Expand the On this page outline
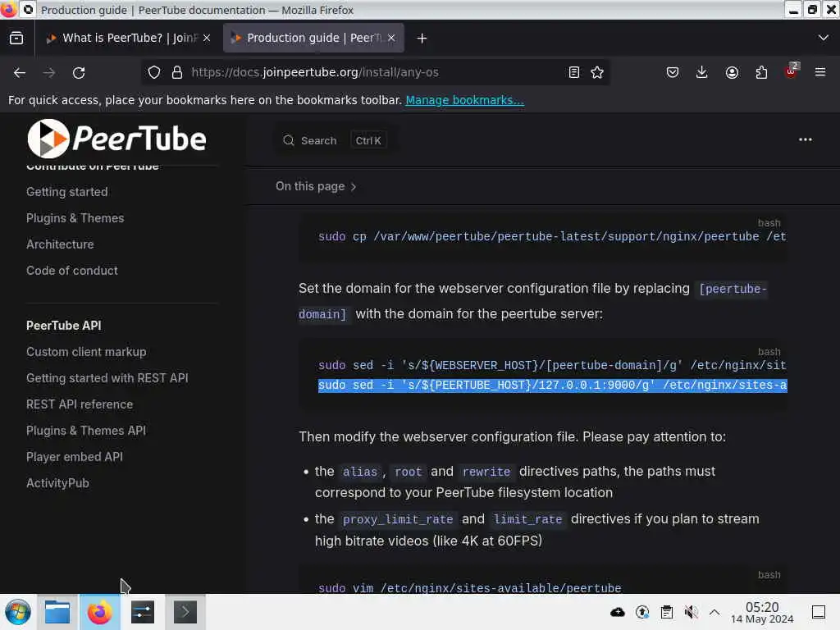This screenshot has height=630, width=840. (x=316, y=186)
